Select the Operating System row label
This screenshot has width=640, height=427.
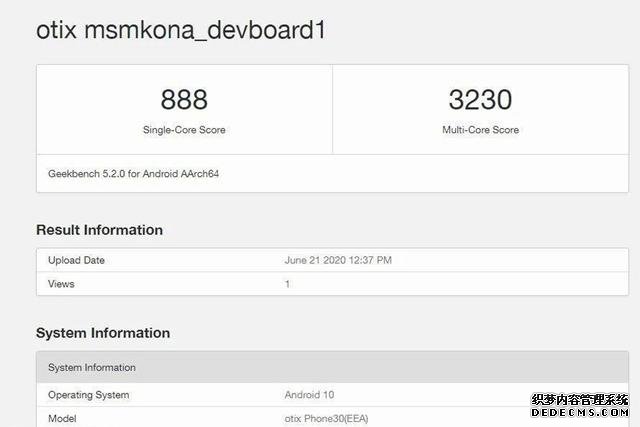[89, 395]
